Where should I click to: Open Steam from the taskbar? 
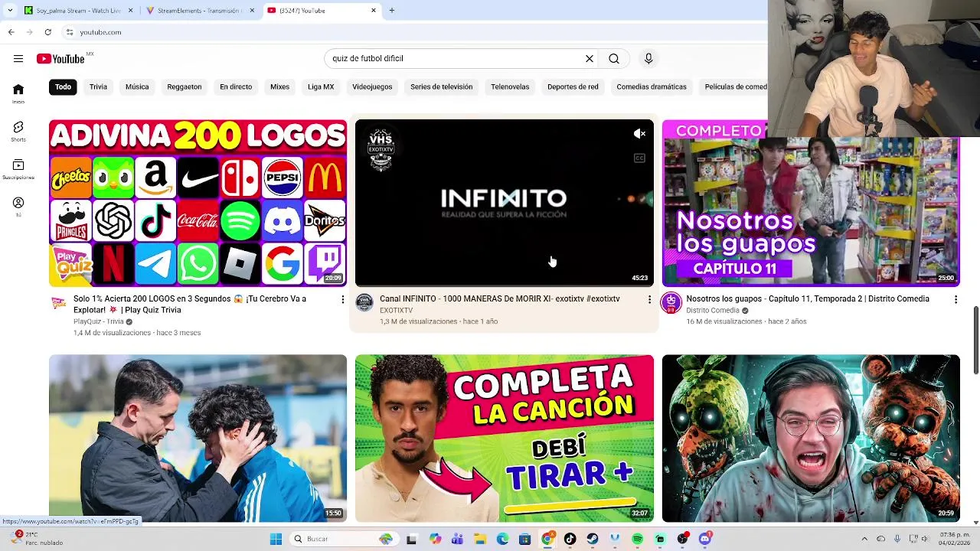[x=593, y=540]
